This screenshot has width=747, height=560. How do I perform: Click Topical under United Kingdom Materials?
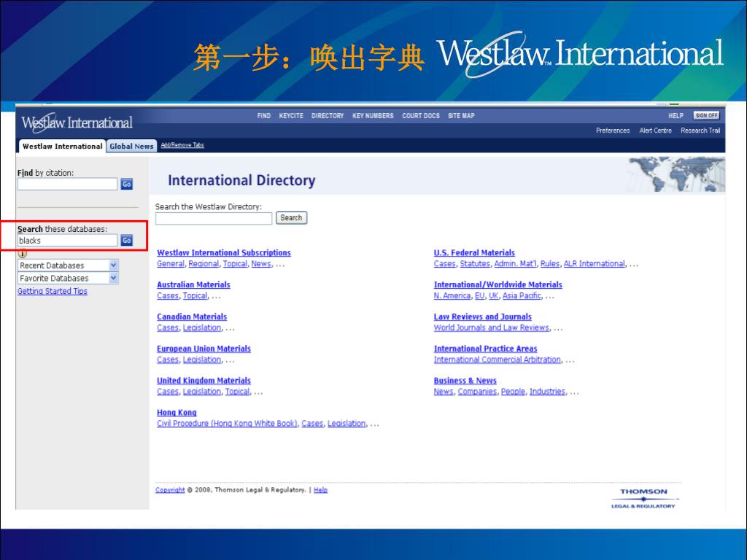point(237,392)
